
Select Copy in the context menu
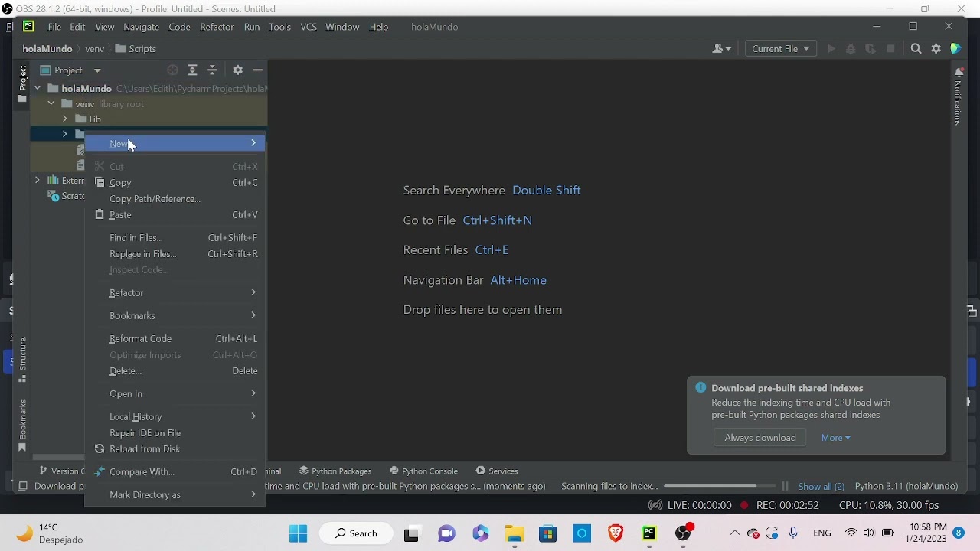point(175,183)
